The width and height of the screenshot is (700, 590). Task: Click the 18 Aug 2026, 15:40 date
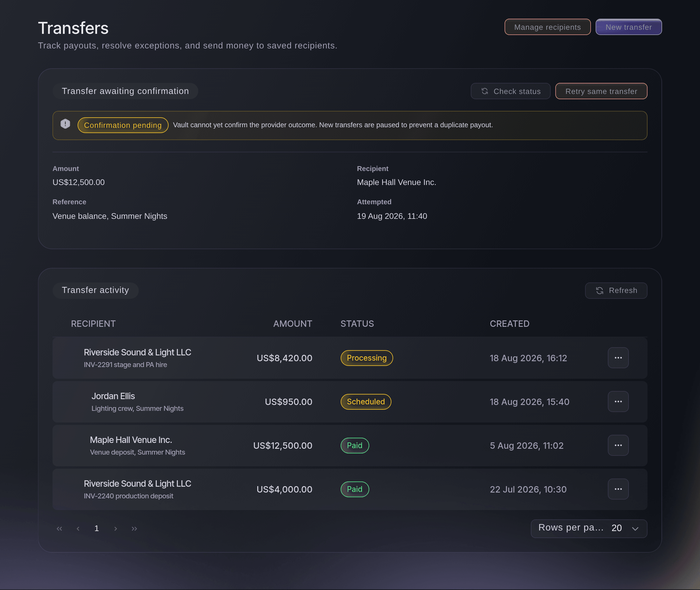pos(529,402)
